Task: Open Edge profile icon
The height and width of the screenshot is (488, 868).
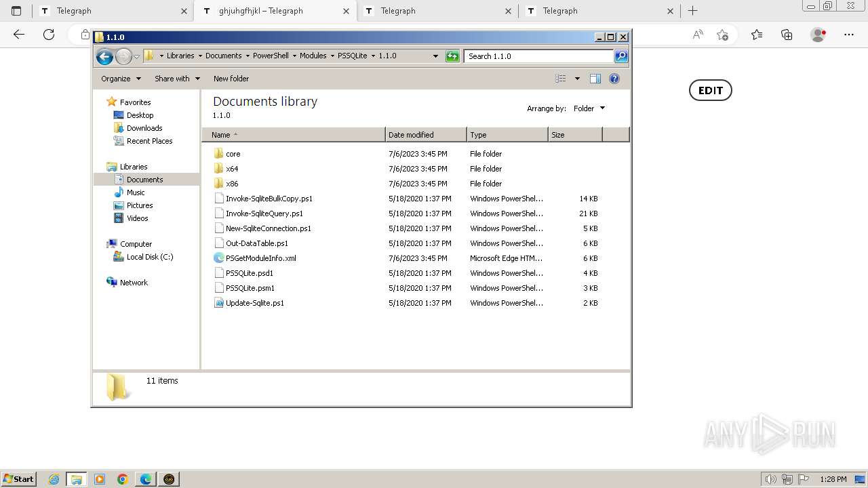Action: (818, 35)
